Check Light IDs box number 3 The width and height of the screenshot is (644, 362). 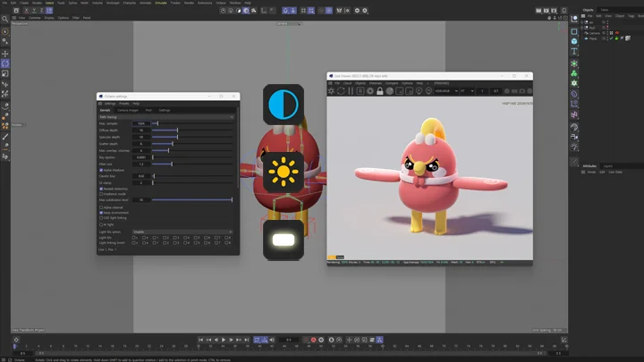[x=174, y=238]
